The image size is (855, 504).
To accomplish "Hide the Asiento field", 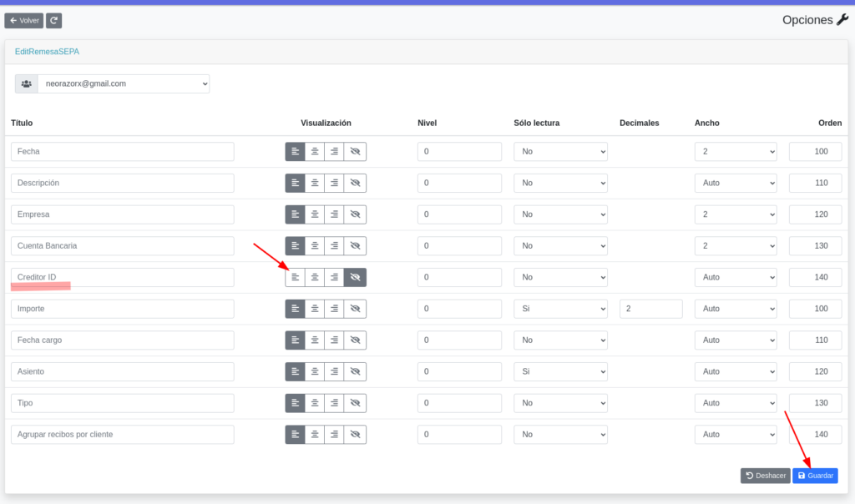I will point(355,371).
